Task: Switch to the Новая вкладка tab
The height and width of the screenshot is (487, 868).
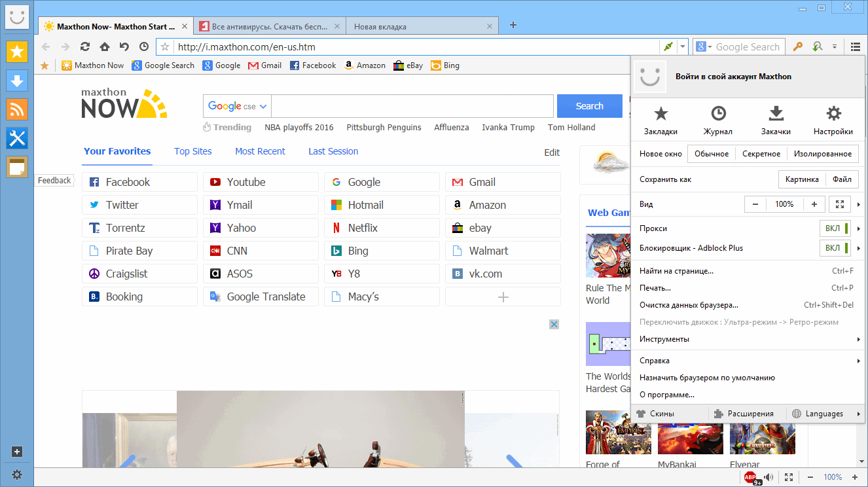Action: 422,26
